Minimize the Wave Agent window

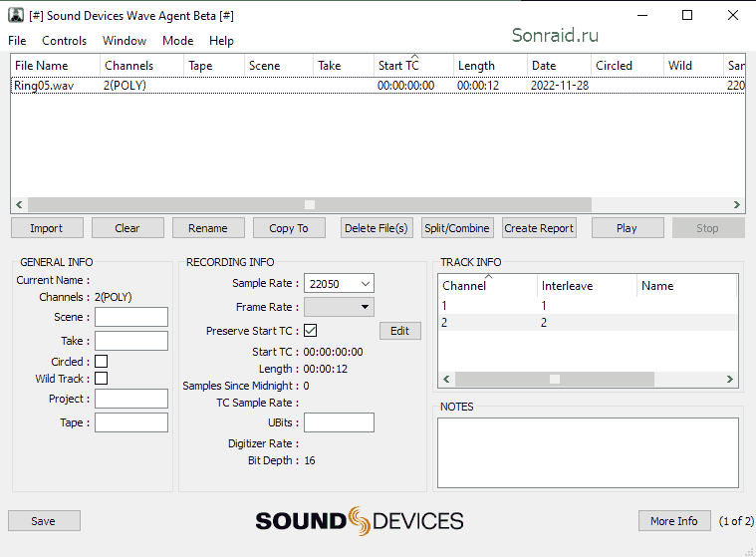point(642,15)
